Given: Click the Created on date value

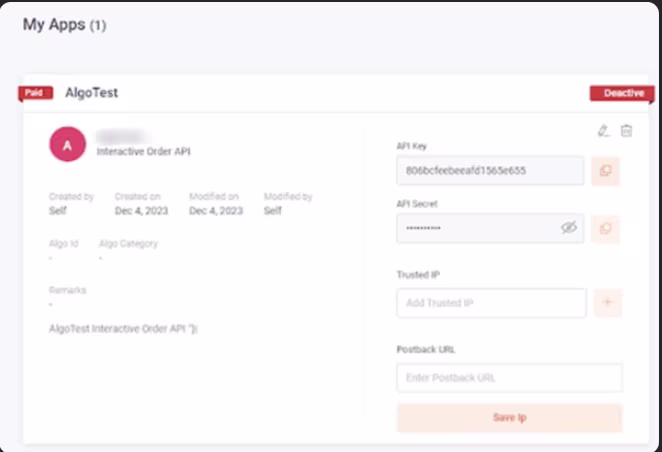Looking at the screenshot, I should [141, 211].
